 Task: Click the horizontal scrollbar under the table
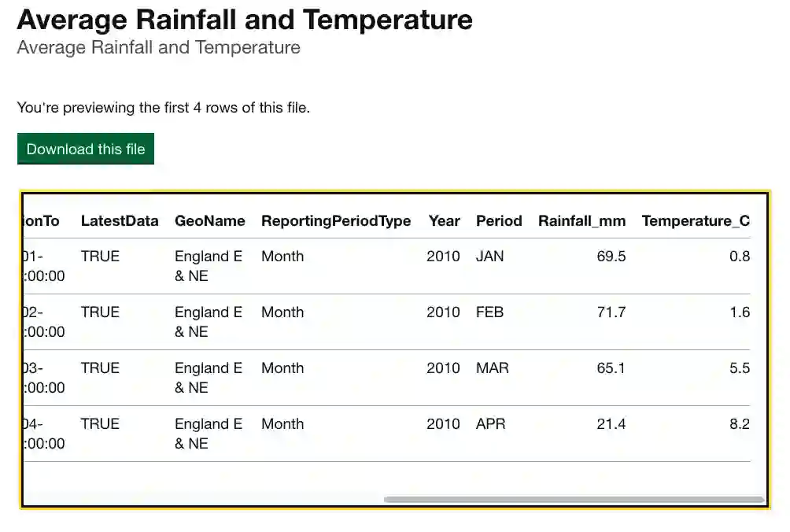(x=574, y=499)
